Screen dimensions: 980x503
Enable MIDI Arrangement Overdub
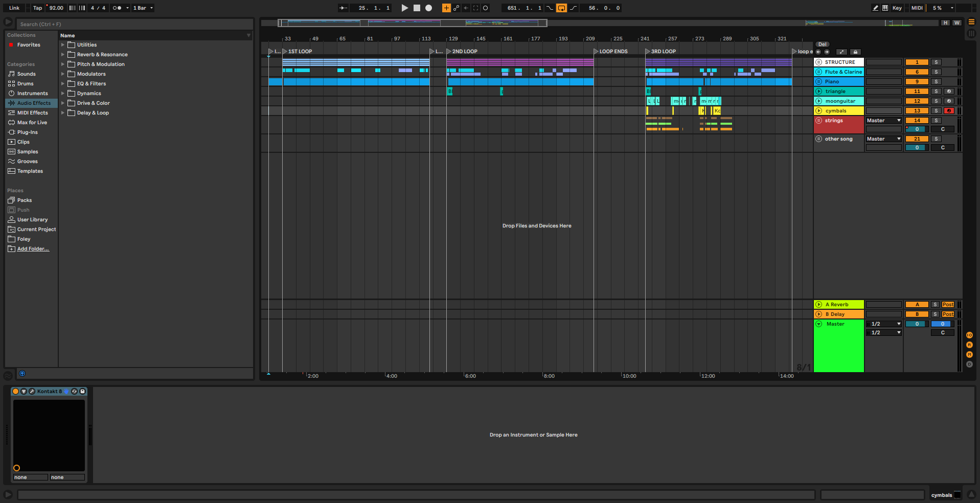446,8
